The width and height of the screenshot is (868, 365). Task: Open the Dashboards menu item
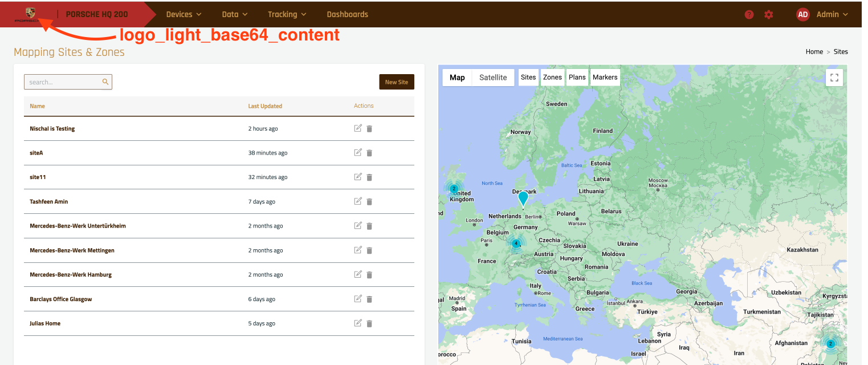click(x=347, y=14)
